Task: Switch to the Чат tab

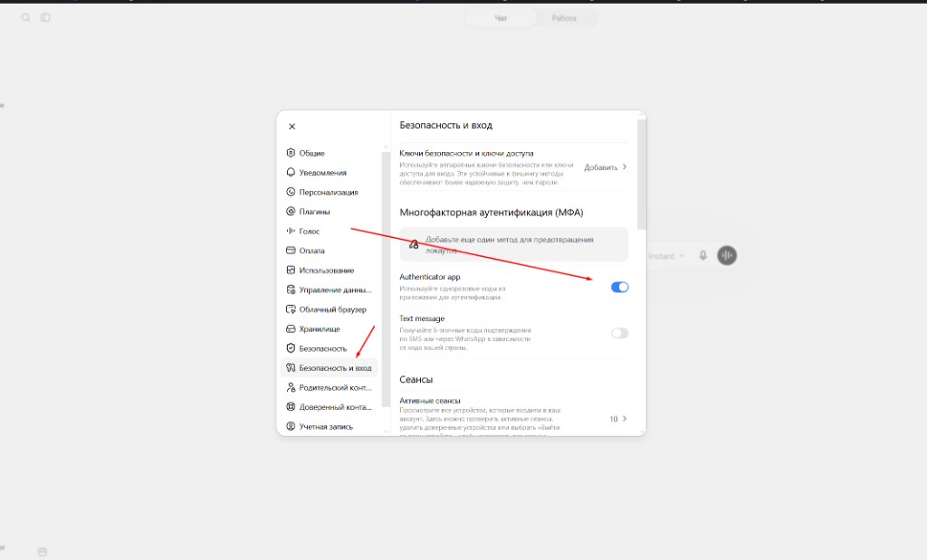Action: coord(501,18)
